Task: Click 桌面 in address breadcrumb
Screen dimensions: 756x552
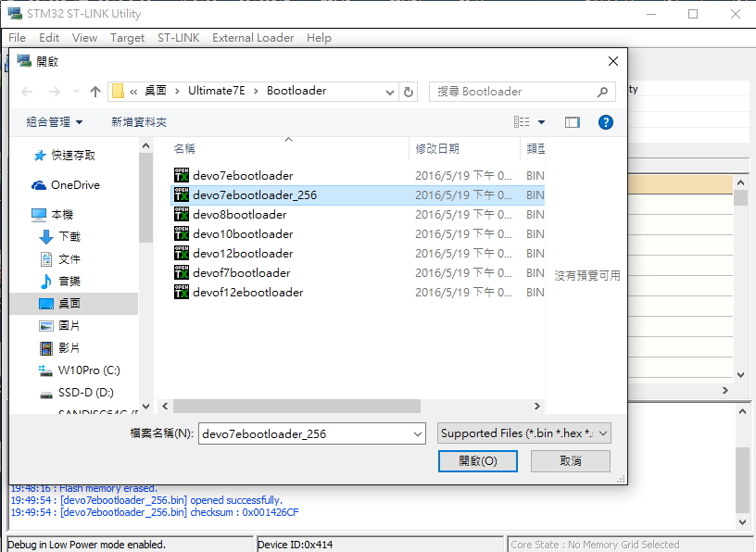Action: coord(156,91)
